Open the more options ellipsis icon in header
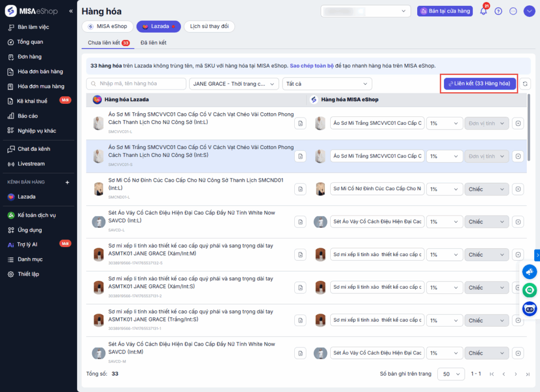The image size is (540, 392). (513, 11)
